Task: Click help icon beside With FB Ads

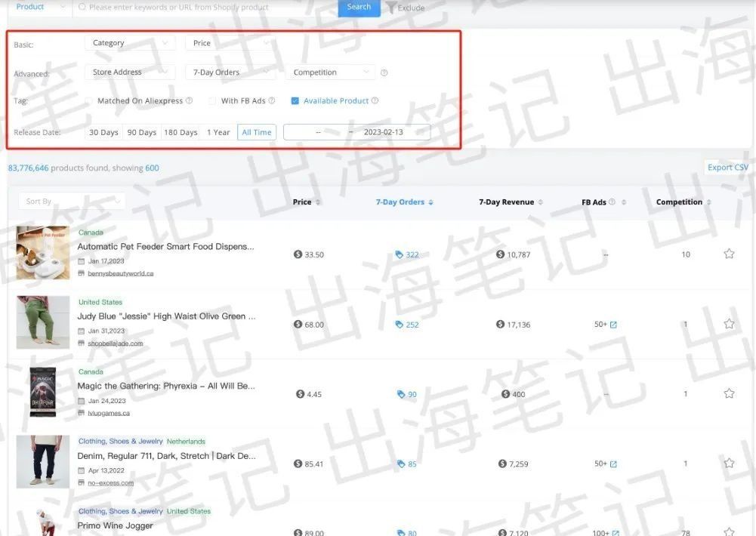Action: (271, 100)
